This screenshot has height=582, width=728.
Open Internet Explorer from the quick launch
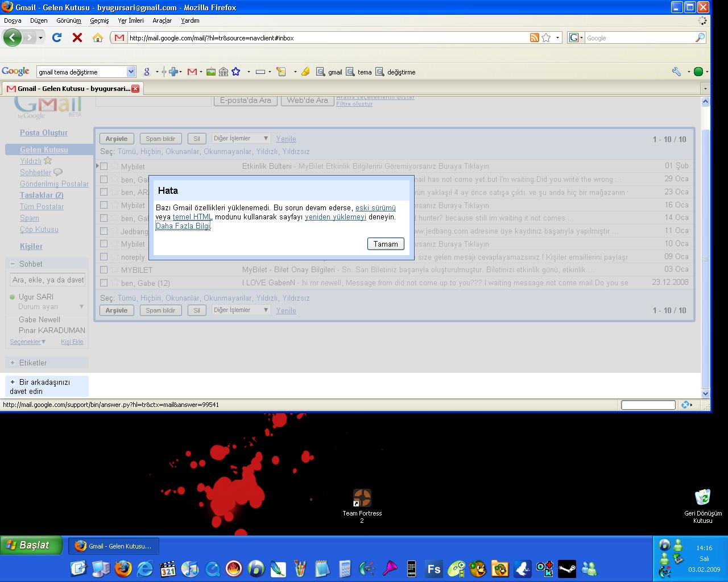(145, 568)
